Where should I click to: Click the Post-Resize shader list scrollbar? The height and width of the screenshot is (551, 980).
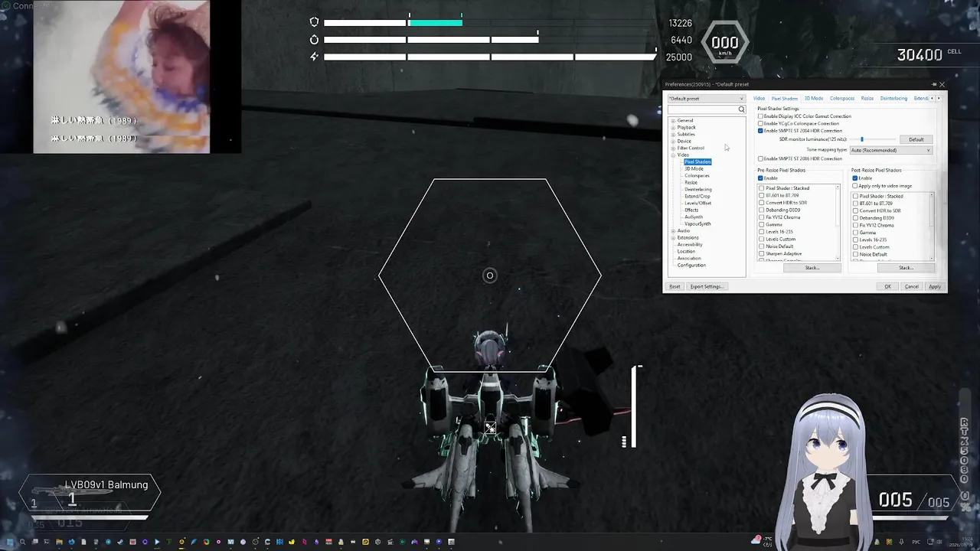[932, 227]
